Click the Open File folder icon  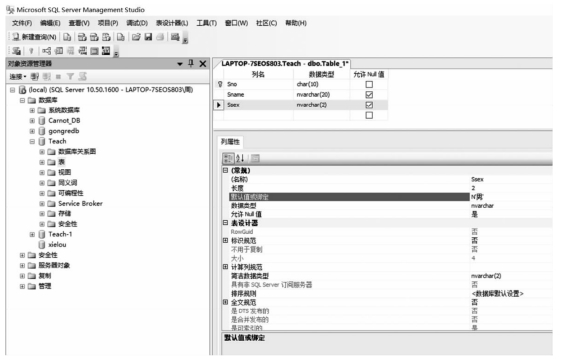136,37
